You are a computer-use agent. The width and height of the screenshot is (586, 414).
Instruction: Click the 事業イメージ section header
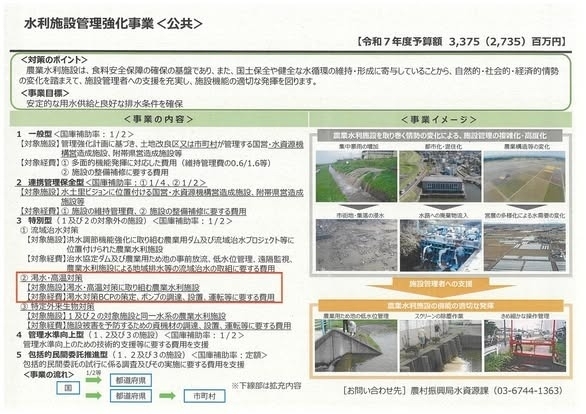click(x=440, y=119)
